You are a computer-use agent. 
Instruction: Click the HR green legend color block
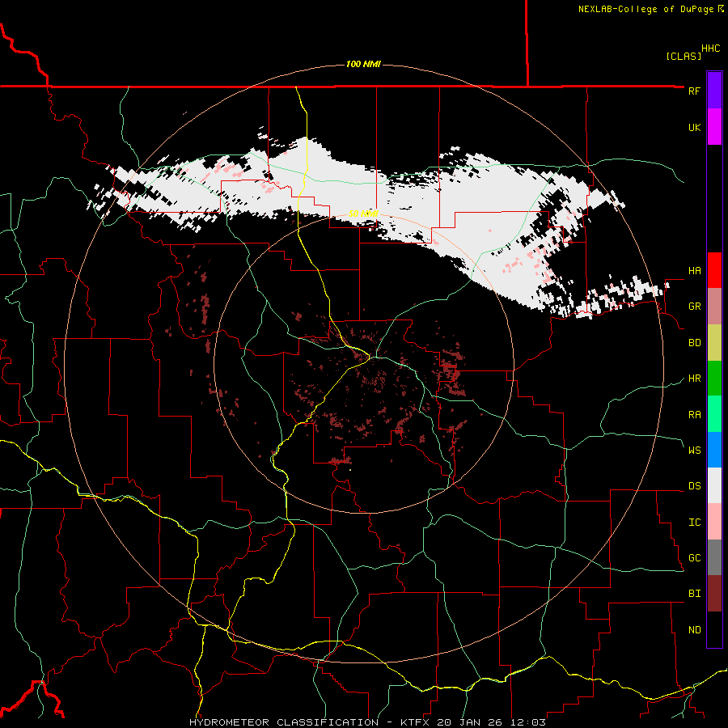(x=714, y=379)
